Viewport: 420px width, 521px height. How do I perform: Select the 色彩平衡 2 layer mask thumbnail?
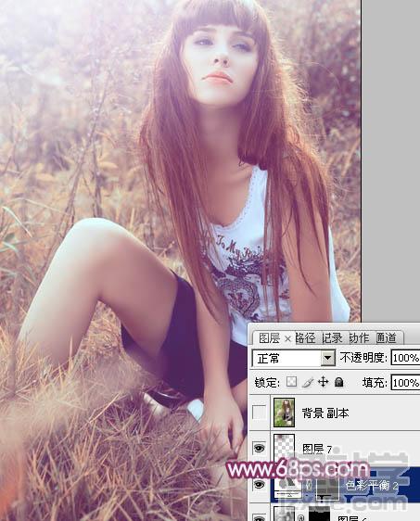tap(327, 488)
